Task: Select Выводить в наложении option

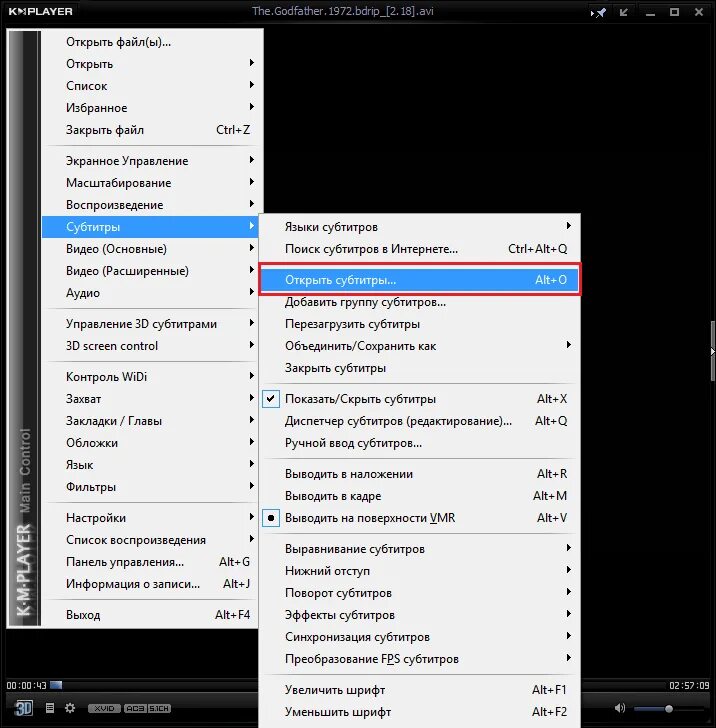Action: [x=419, y=474]
